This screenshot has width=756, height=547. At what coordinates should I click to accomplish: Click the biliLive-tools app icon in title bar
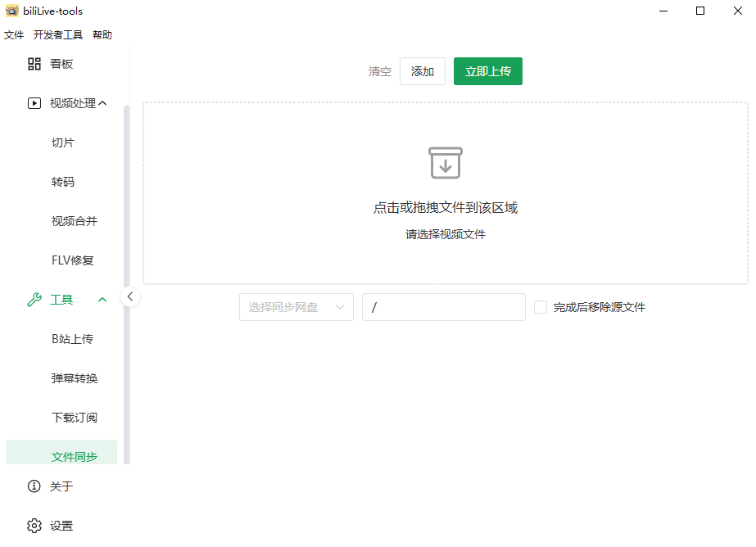click(12, 11)
